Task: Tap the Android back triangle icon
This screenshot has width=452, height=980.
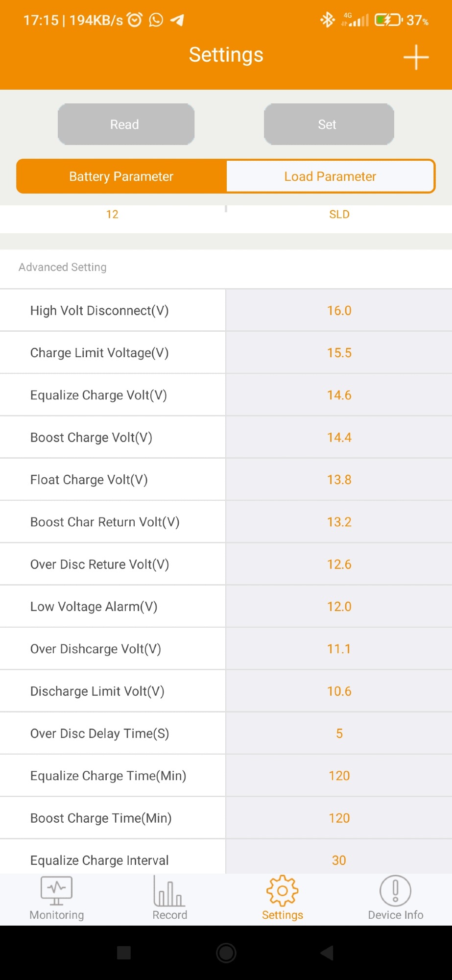Action: point(327,953)
